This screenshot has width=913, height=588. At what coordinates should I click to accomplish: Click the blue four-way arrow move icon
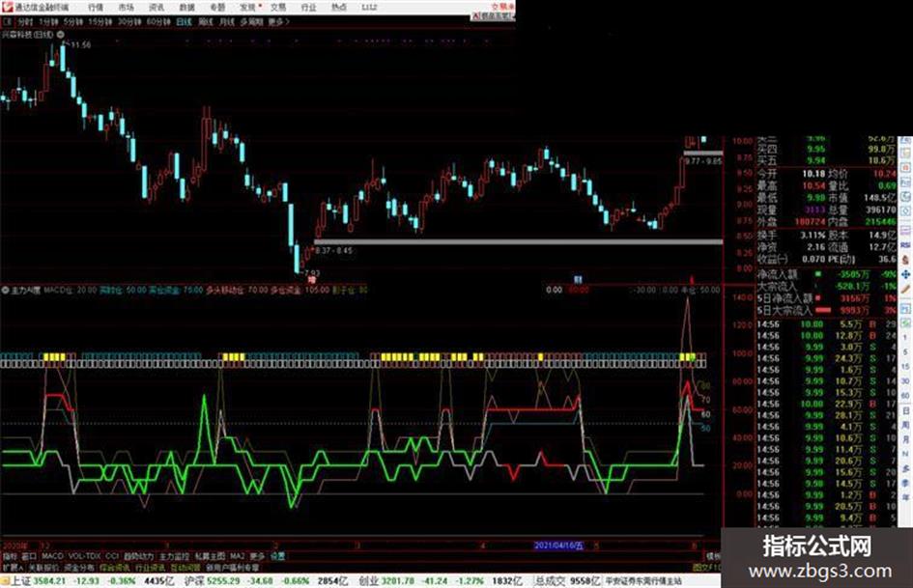[x=905, y=275]
